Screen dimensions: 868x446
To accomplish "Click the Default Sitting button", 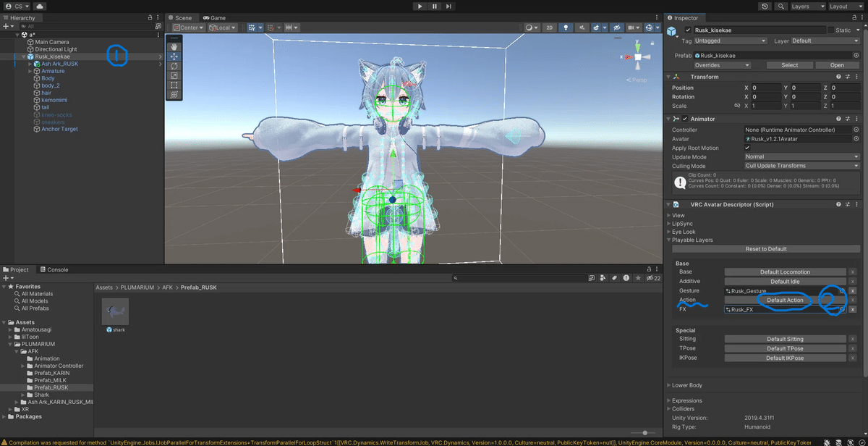I will [x=785, y=339].
